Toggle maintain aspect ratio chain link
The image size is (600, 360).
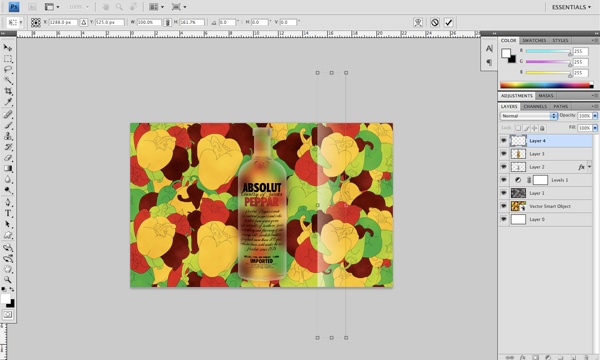[x=167, y=23]
